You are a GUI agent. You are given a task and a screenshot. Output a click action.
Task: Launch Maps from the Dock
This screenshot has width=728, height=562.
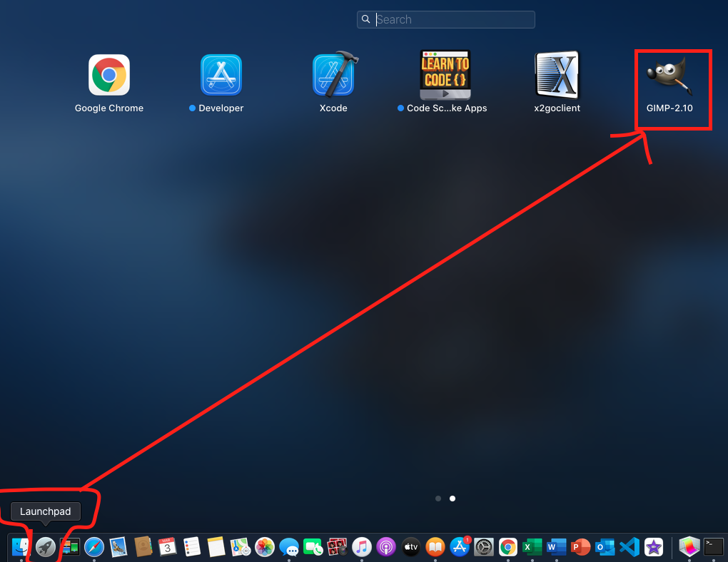(241, 547)
